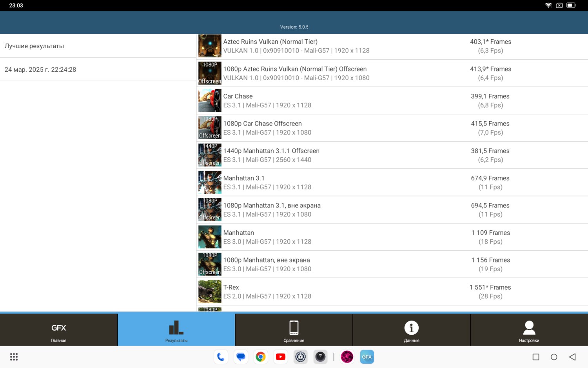Select the 1080p Car Chase Offscreen title
Image resolution: width=588 pixels, height=368 pixels.
click(263, 124)
